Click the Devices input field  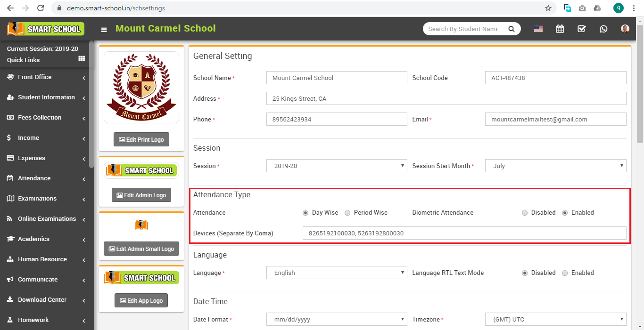464,233
